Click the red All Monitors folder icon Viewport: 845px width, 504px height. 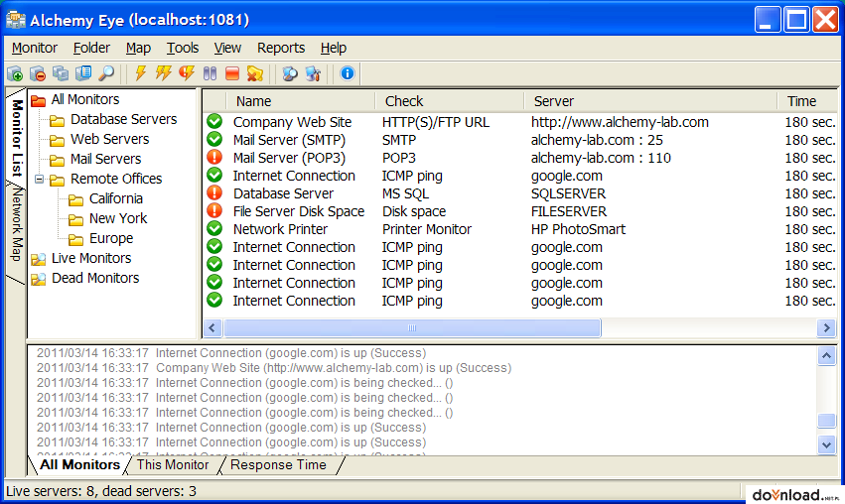[x=39, y=100]
